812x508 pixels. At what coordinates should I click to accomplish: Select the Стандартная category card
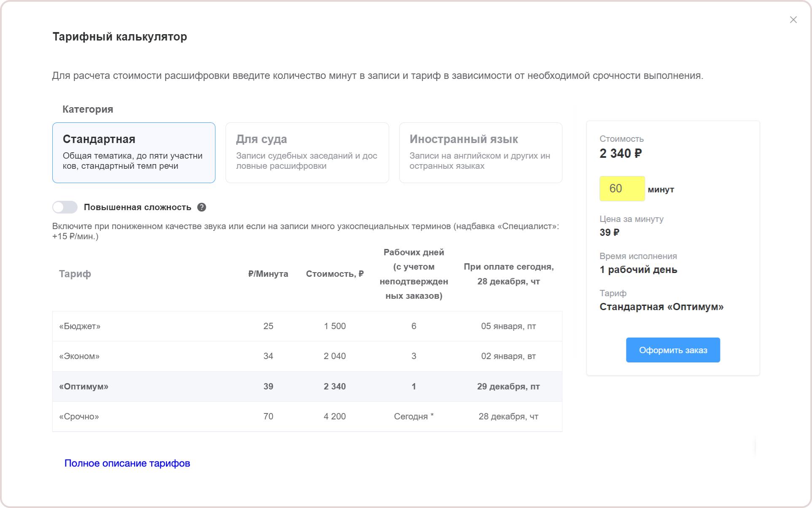click(x=134, y=152)
